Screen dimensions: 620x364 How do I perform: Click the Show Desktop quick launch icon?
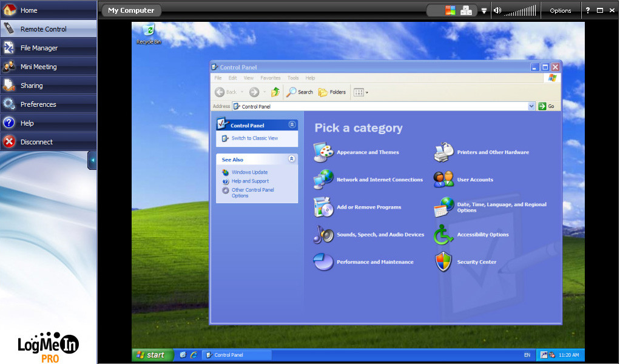tap(183, 355)
